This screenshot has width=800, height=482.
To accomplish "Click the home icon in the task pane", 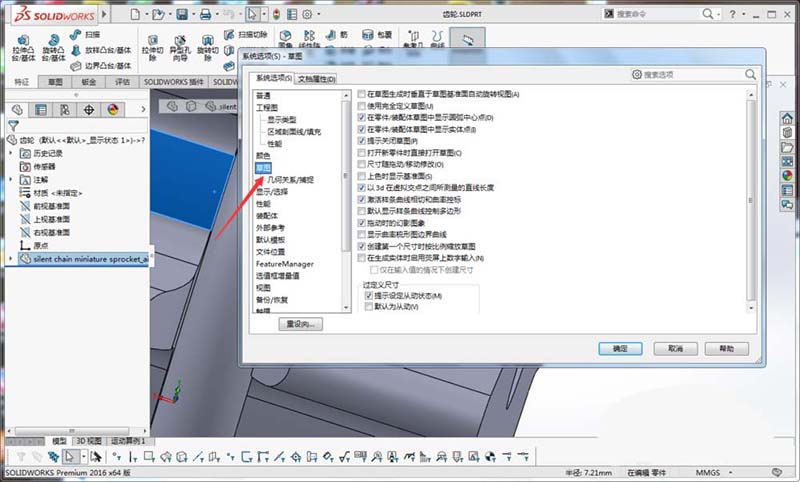I will [x=787, y=118].
